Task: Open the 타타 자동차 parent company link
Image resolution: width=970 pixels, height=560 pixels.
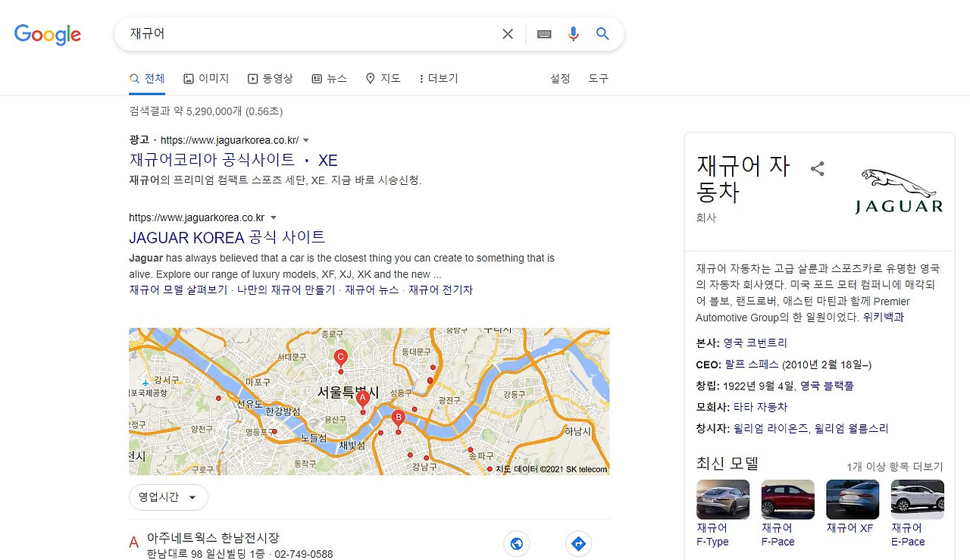Action: click(x=760, y=407)
